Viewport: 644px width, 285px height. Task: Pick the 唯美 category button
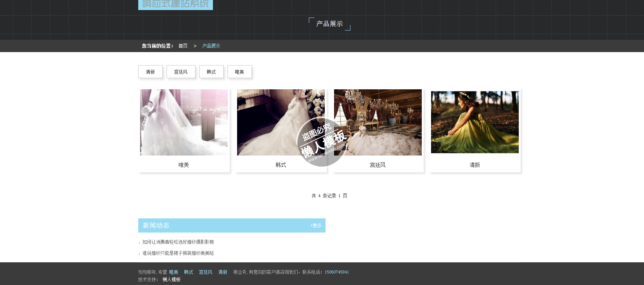[x=240, y=72]
